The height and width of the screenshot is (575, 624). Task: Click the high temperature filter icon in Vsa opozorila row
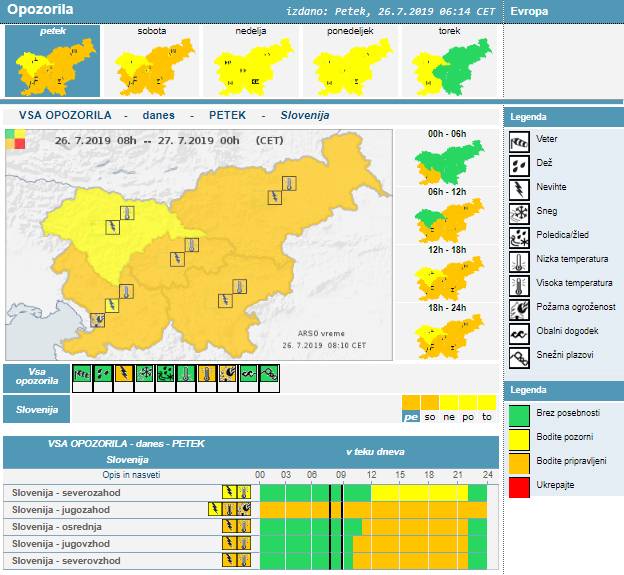[x=205, y=375]
